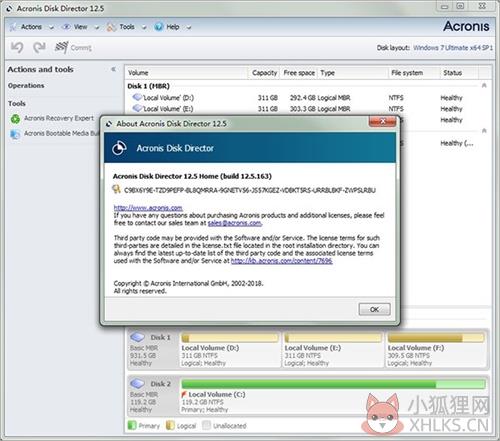500x441 pixels.
Task: Click the Primary legend color swatch
Action: click(x=132, y=425)
